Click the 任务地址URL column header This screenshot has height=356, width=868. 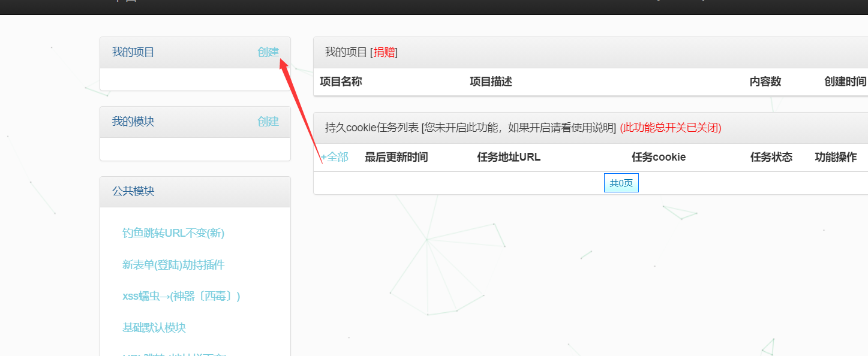[509, 157]
